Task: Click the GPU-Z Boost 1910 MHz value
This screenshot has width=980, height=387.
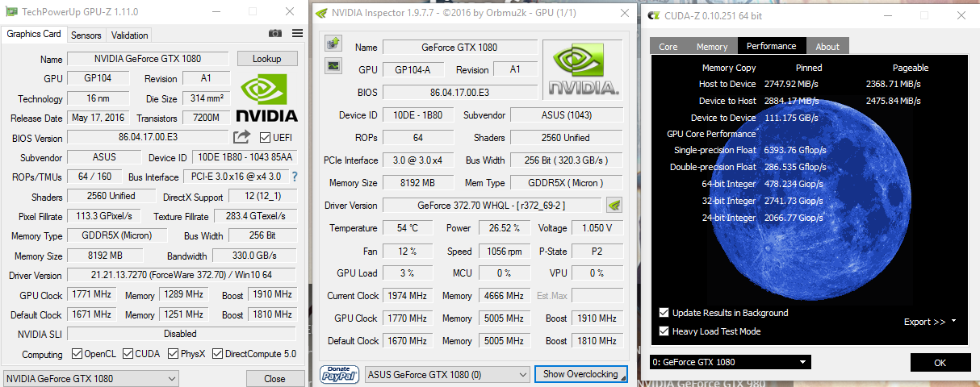Action: [273, 295]
